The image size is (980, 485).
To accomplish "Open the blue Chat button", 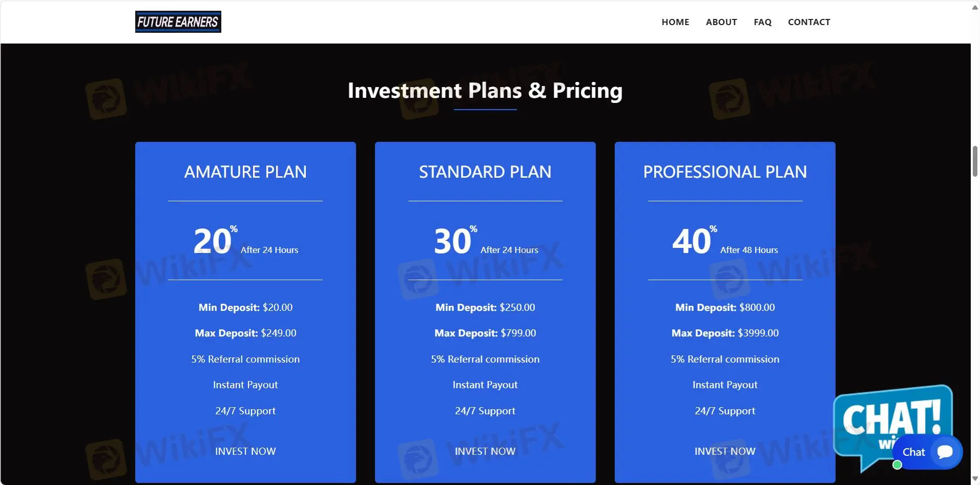I will pyautogui.click(x=927, y=452).
